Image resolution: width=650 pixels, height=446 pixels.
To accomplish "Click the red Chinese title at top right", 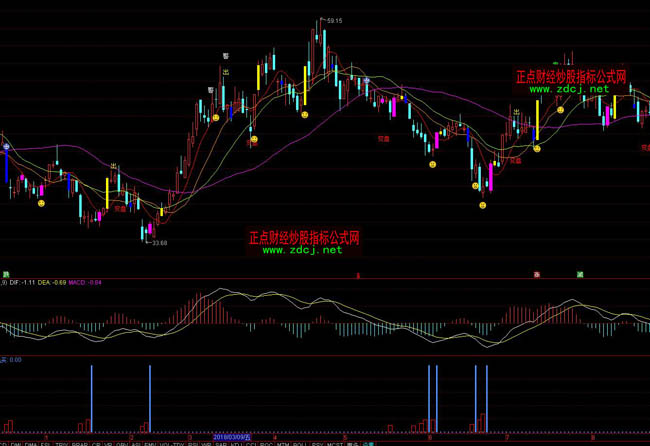I will tap(570, 76).
